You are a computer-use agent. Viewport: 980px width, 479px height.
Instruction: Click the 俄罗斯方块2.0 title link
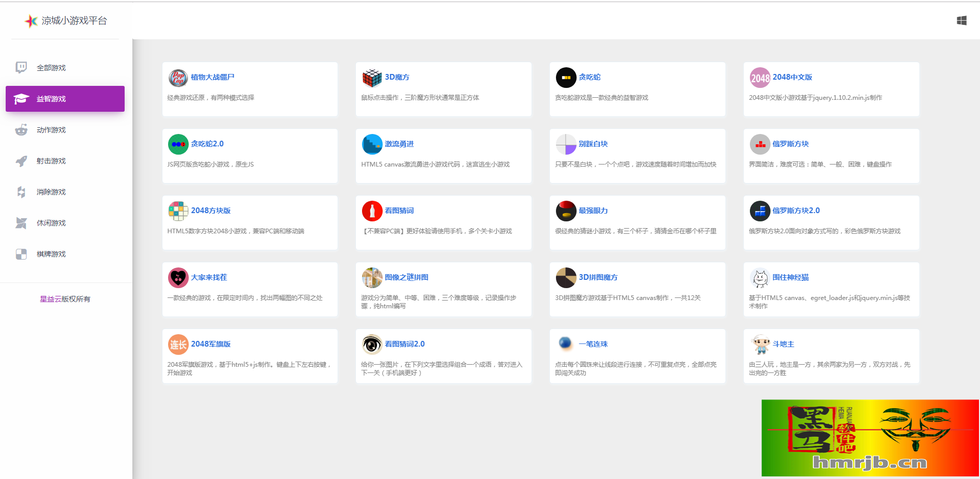[796, 211]
